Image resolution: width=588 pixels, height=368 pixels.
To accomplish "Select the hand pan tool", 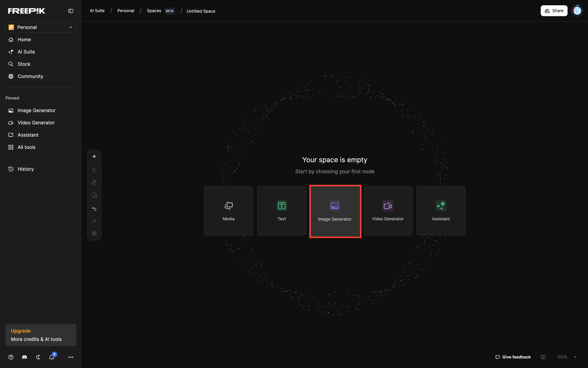I will (94, 183).
